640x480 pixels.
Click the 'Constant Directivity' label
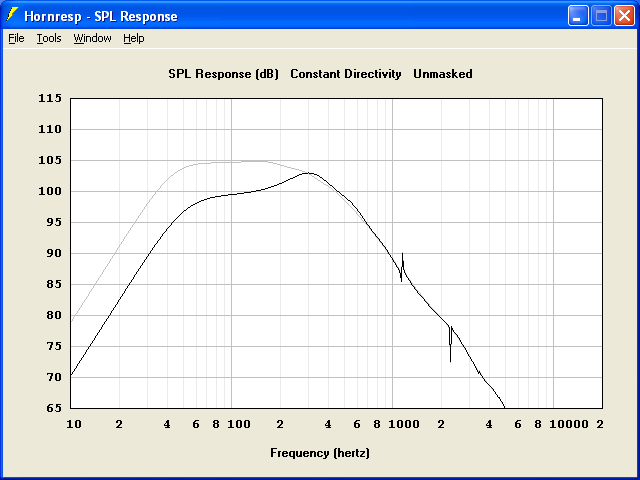point(346,74)
